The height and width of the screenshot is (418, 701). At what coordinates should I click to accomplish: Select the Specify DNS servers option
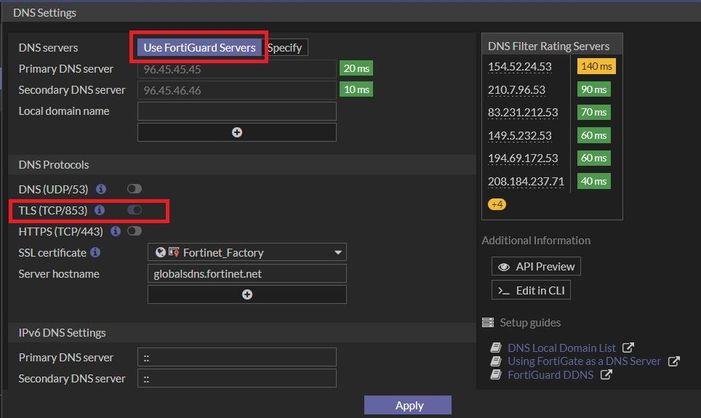point(285,47)
